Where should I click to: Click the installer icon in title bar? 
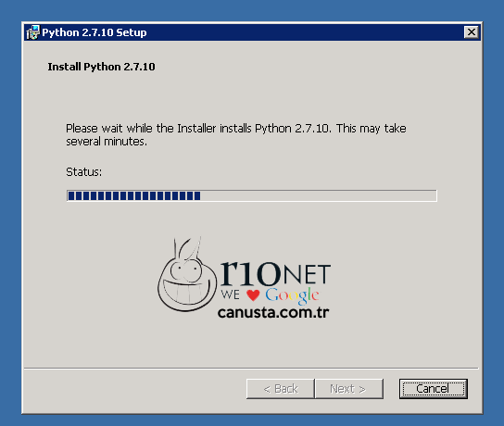[32, 32]
